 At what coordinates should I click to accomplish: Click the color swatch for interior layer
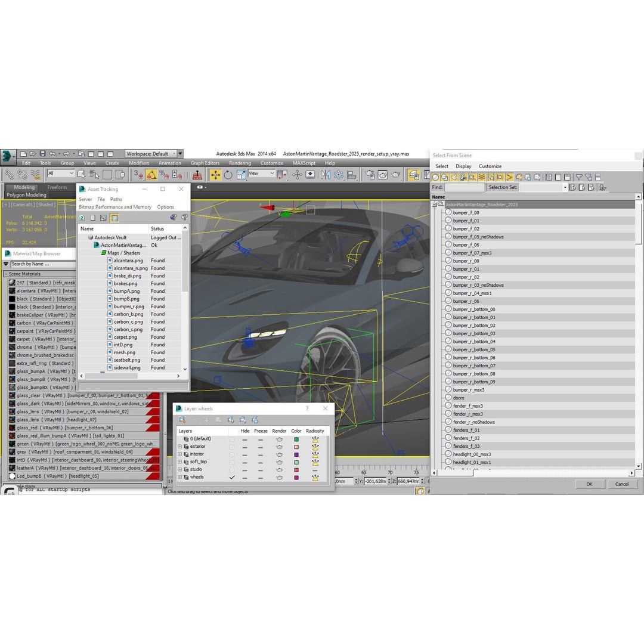click(296, 454)
